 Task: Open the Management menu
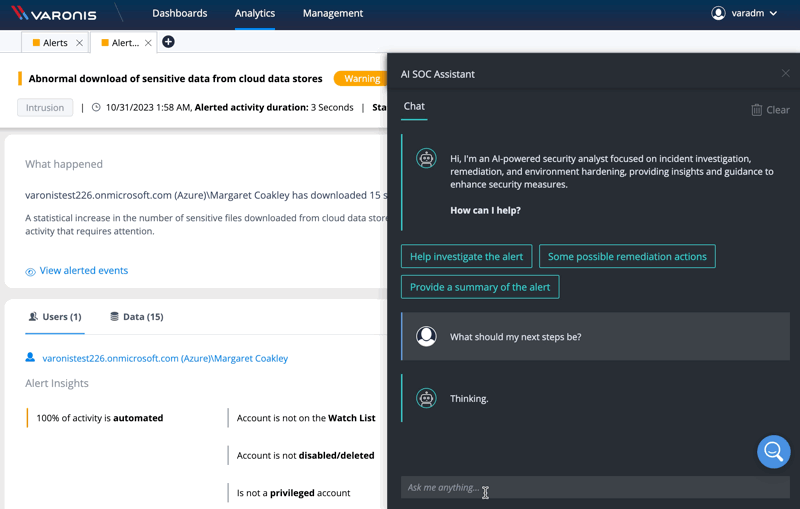point(332,14)
